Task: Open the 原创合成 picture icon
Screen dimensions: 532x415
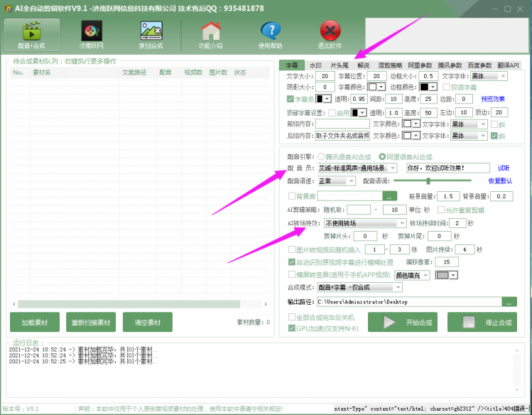Action: tap(151, 31)
